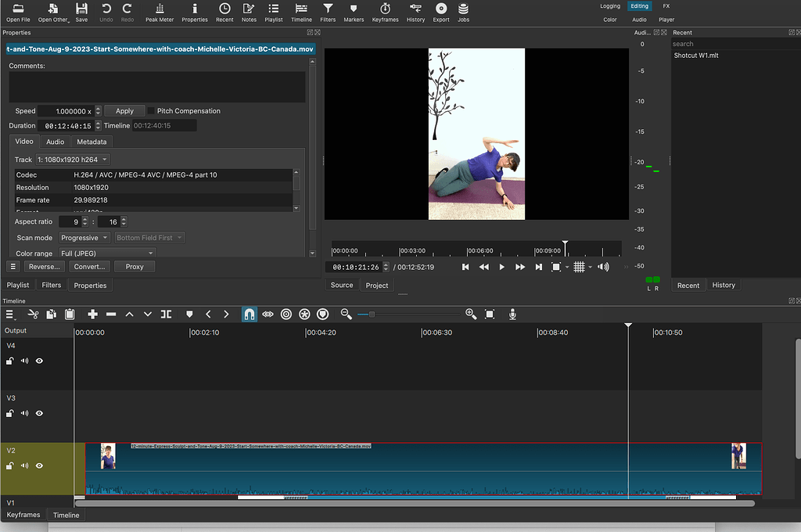Activate the voiceover microphone in the timeline
Viewport: 801px width, 532px height.
click(512, 314)
